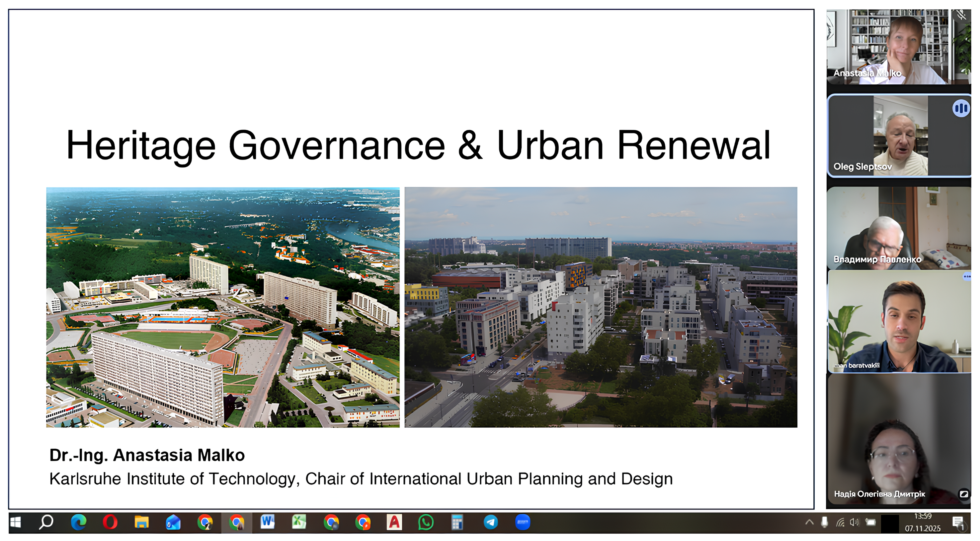Click the Windows Start button
Image resolution: width=980 pixels, height=541 pixels.
coord(15,522)
